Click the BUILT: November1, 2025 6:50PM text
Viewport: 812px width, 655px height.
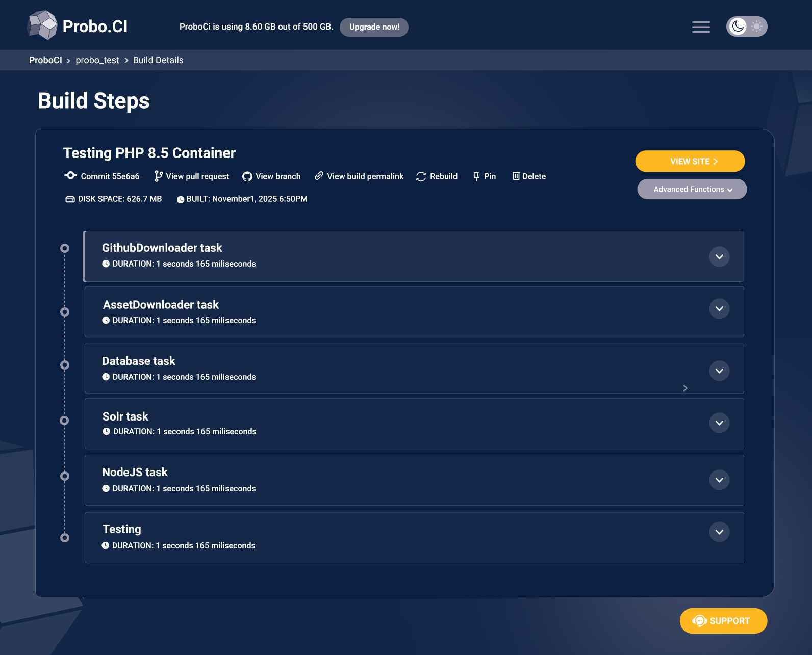coord(247,199)
